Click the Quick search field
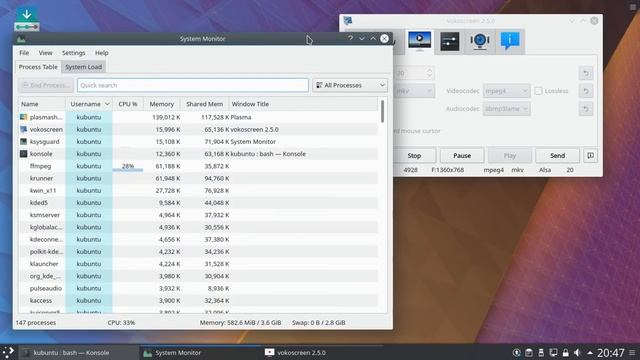640x360 pixels. pyautogui.click(x=193, y=85)
